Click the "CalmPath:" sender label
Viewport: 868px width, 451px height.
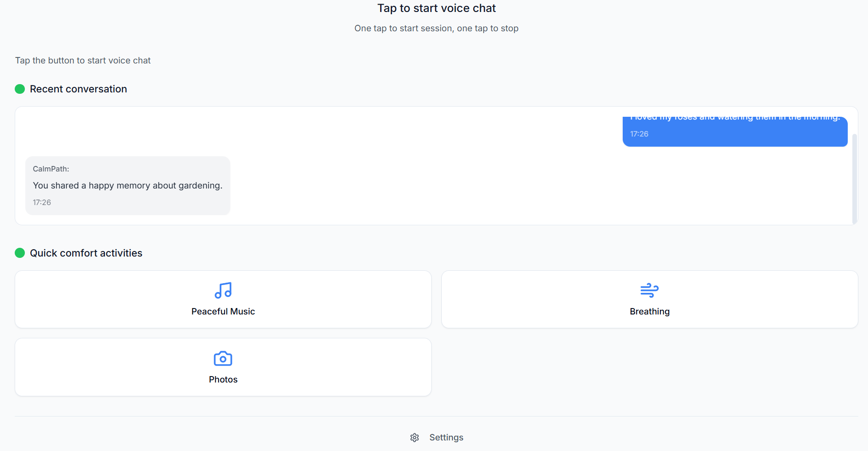click(51, 169)
